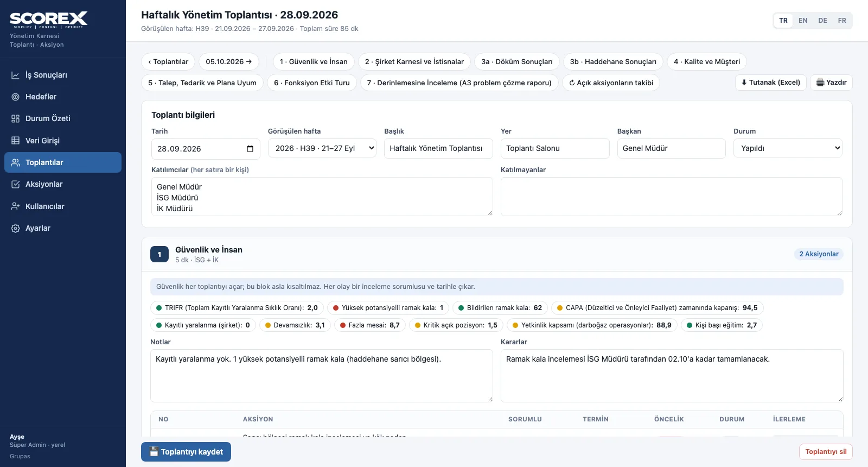Click the download arrow on Tutanak (Excel)

point(744,83)
